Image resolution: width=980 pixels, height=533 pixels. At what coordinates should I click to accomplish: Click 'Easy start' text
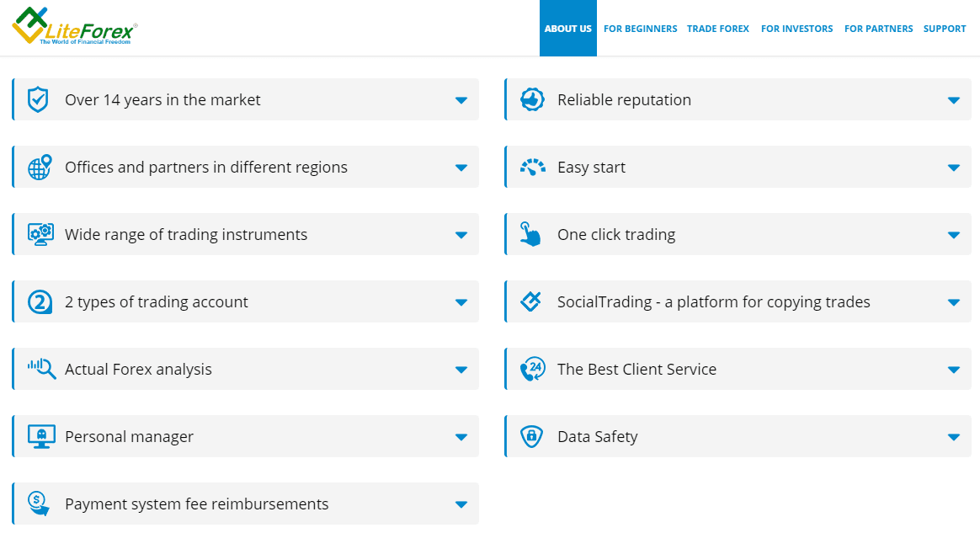click(591, 168)
